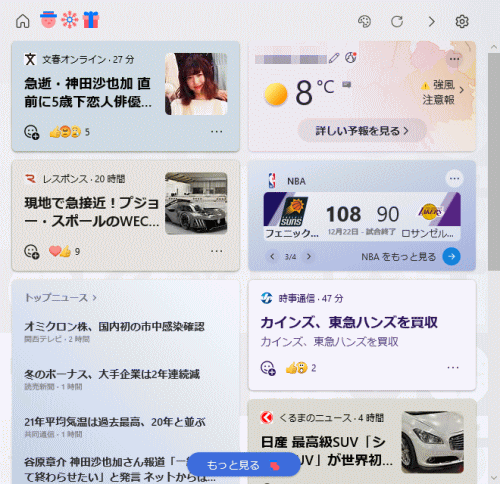Open widget settings gear
This screenshot has width=500, height=484.
pyautogui.click(x=462, y=22)
